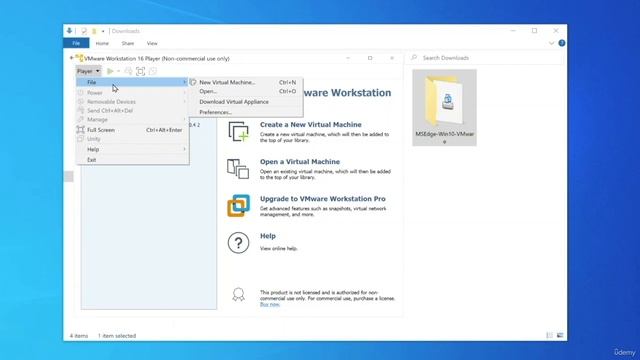Image resolution: width=640 pixels, height=360 pixels.
Task: Click Create a New Virtual Machine heading
Action: point(311,124)
